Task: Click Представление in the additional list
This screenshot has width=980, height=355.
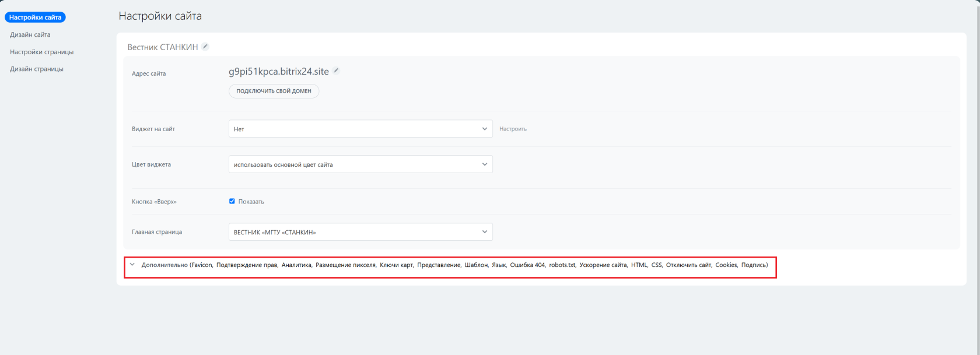Action: pos(439,265)
